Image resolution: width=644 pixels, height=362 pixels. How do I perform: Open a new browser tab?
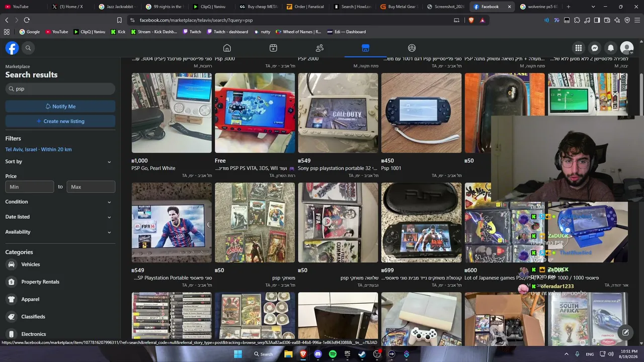[569, 7]
